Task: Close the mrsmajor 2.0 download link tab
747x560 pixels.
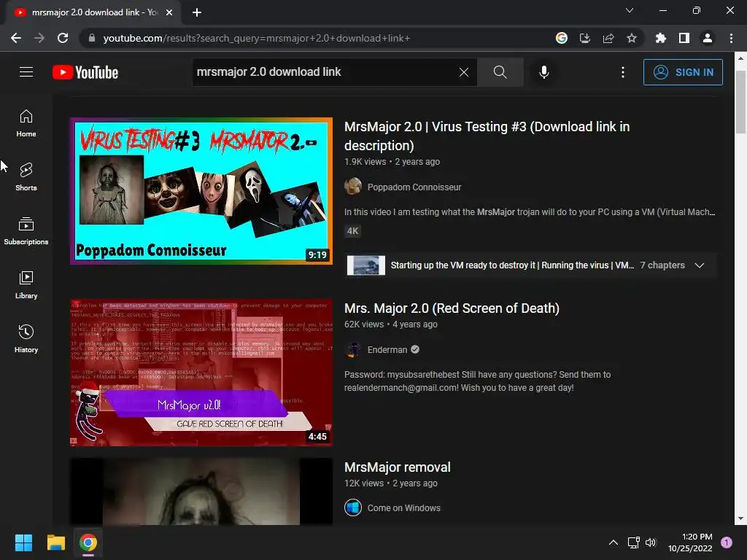Action: click(169, 12)
